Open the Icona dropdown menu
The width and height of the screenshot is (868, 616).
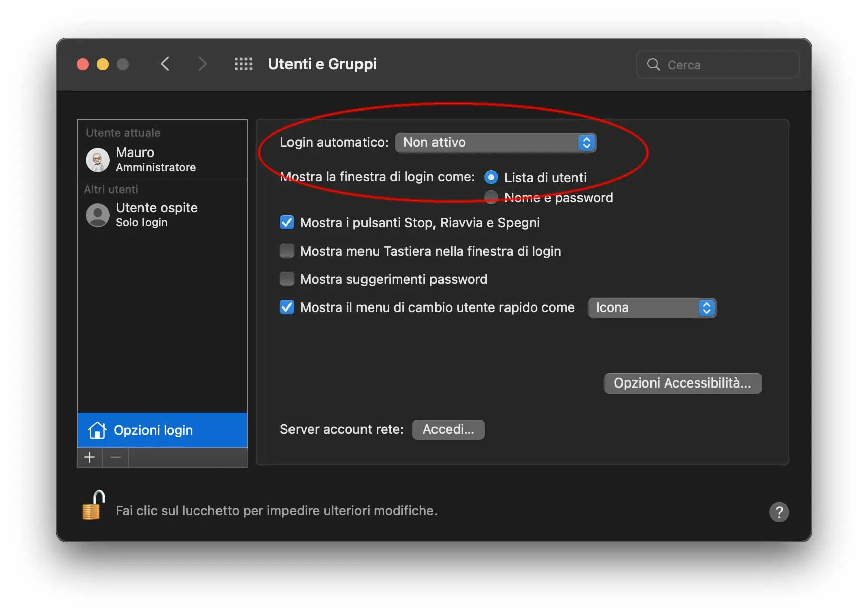(x=652, y=307)
